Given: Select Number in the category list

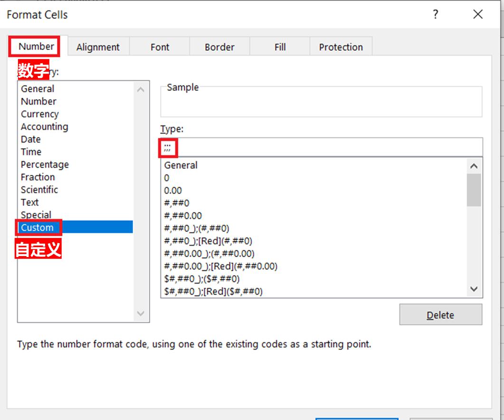Looking at the screenshot, I should click(75, 101).
